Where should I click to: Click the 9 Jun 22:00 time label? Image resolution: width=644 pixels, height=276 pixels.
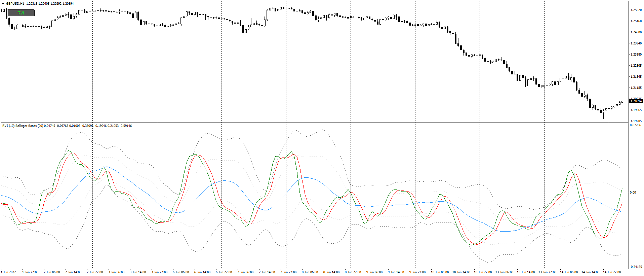pyautogui.click(x=417, y=272)
